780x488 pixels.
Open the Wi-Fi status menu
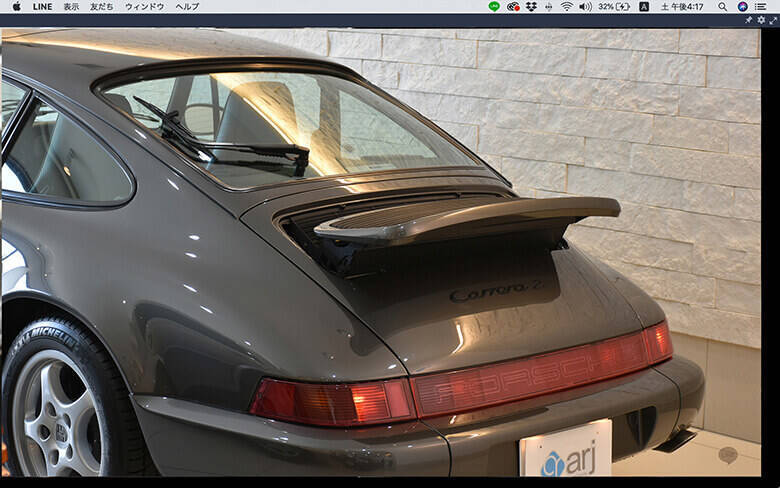[x=567, y=6]
